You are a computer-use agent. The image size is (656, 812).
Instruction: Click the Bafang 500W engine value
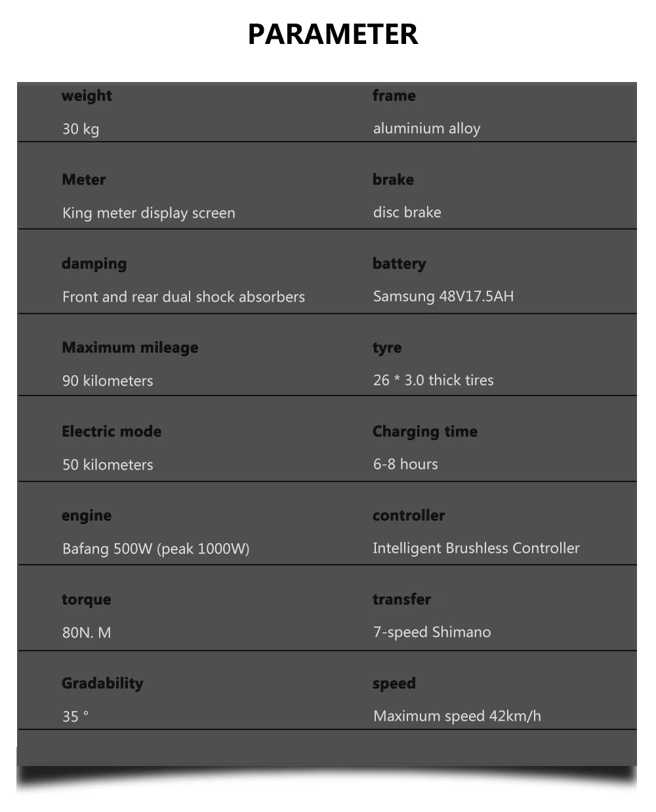(155, 549)
